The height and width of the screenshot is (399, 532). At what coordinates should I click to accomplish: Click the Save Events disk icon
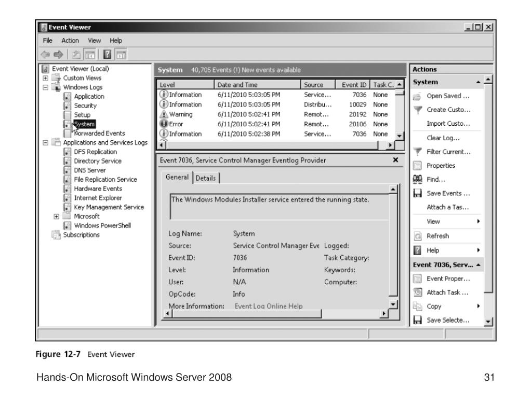417,193
